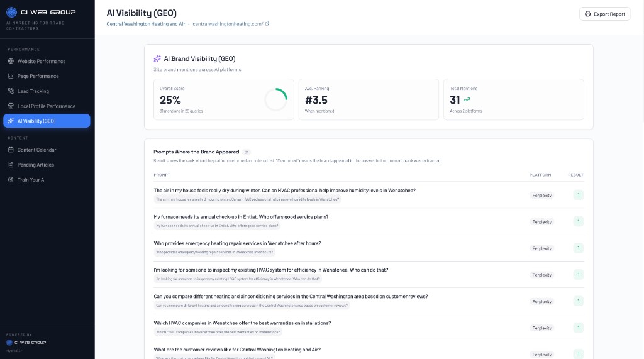Image resolution: width=644 pixels, height=359 pixels.
Task: Click the Page Performance chart icon
Action: point(11,76)
